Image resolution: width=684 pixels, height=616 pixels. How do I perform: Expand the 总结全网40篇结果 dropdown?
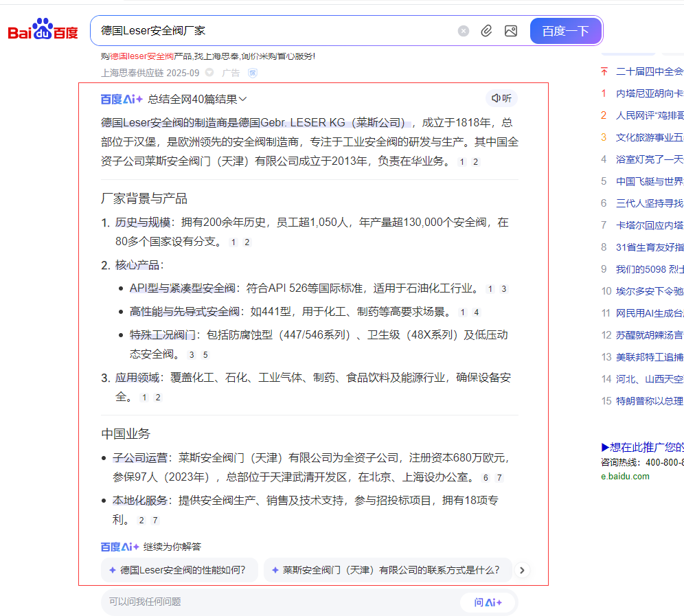point(197,99)
